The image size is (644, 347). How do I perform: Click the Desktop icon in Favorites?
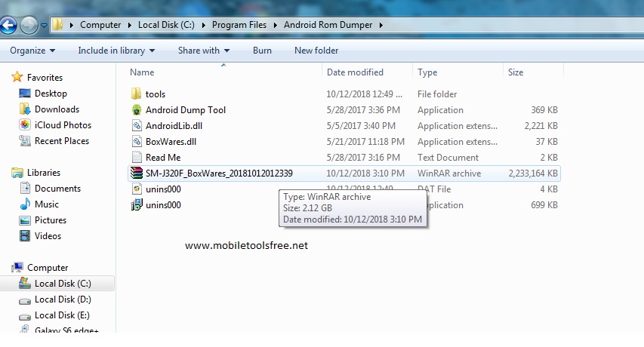(x=25, y=94)
